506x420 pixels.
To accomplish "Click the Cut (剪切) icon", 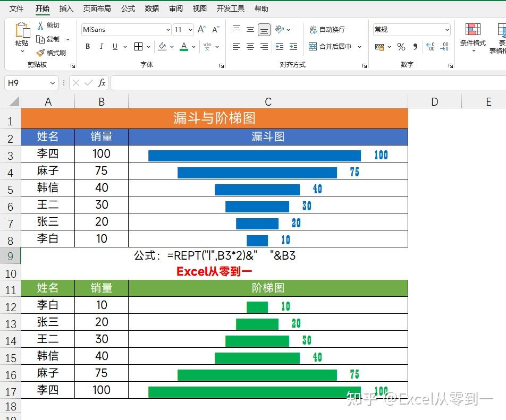I will (40, 25).
